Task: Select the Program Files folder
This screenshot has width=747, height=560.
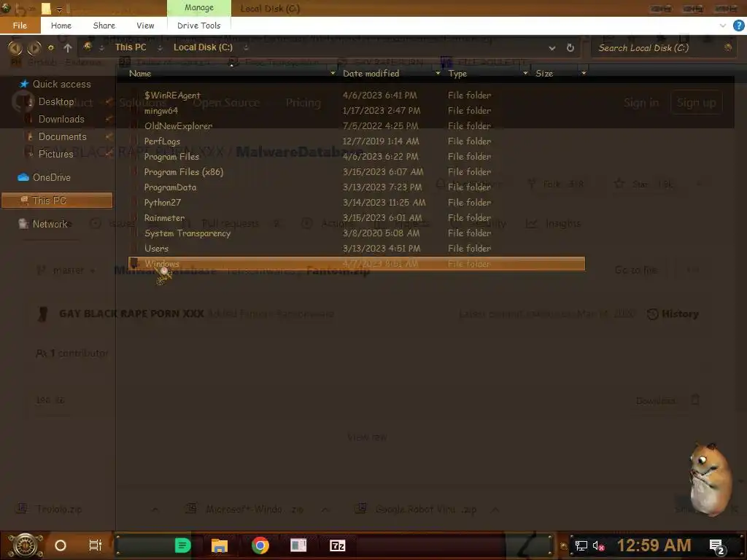Action: [x=356, y=156]
